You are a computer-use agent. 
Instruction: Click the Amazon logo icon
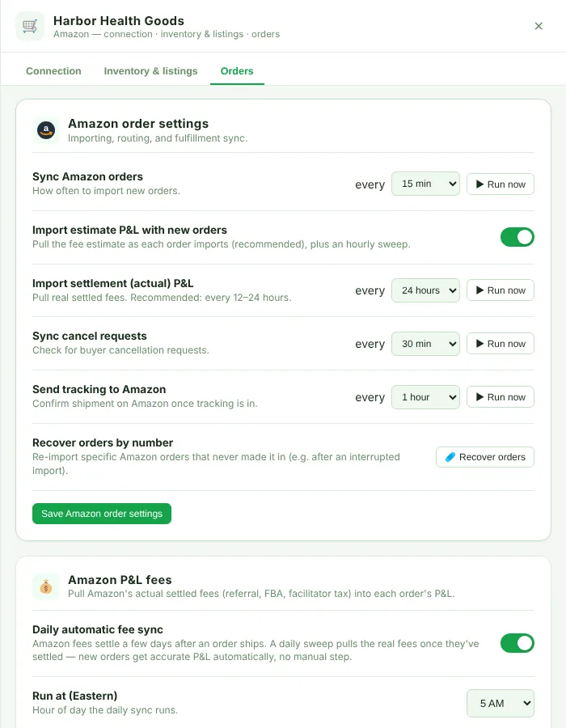46,130
